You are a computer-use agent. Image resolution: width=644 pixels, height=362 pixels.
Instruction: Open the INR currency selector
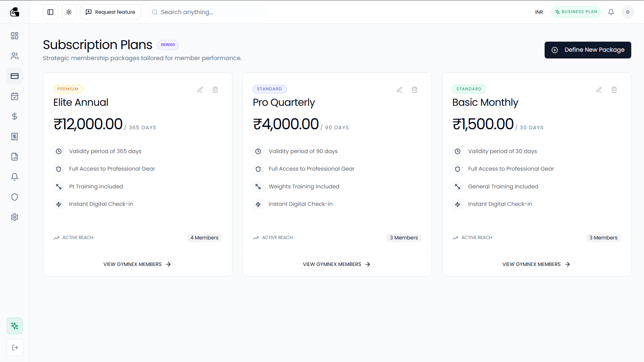(539, 12)
